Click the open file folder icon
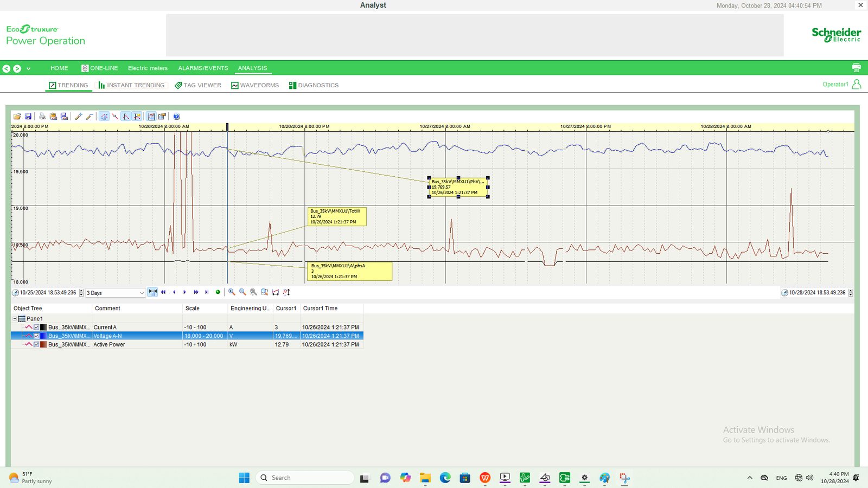 coord(17,116)
